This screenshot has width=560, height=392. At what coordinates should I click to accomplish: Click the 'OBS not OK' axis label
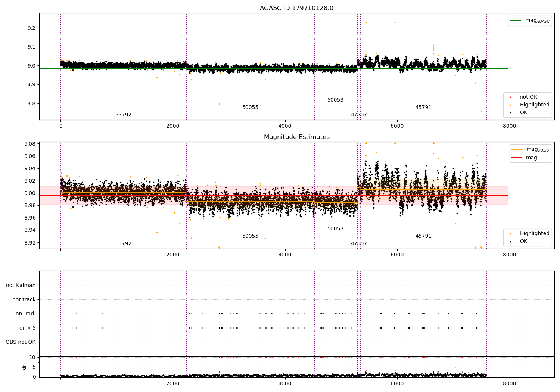click(x=21, y=342)
